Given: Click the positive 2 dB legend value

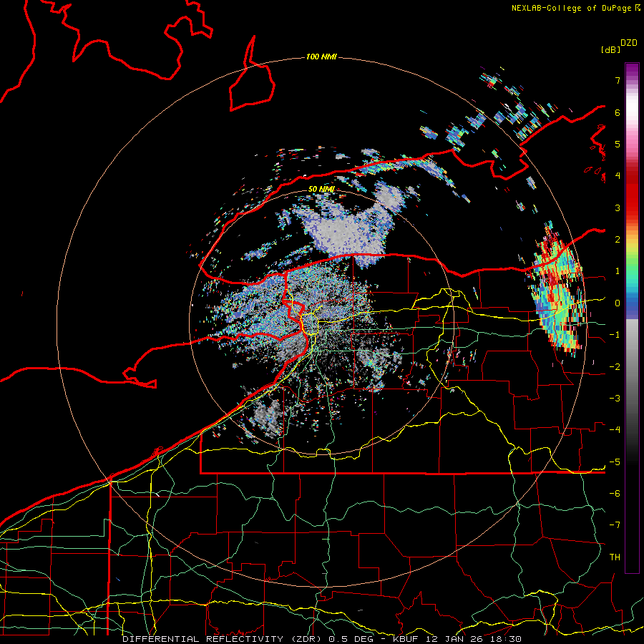Looking at the screenshot, I should [x=618, y=240].
